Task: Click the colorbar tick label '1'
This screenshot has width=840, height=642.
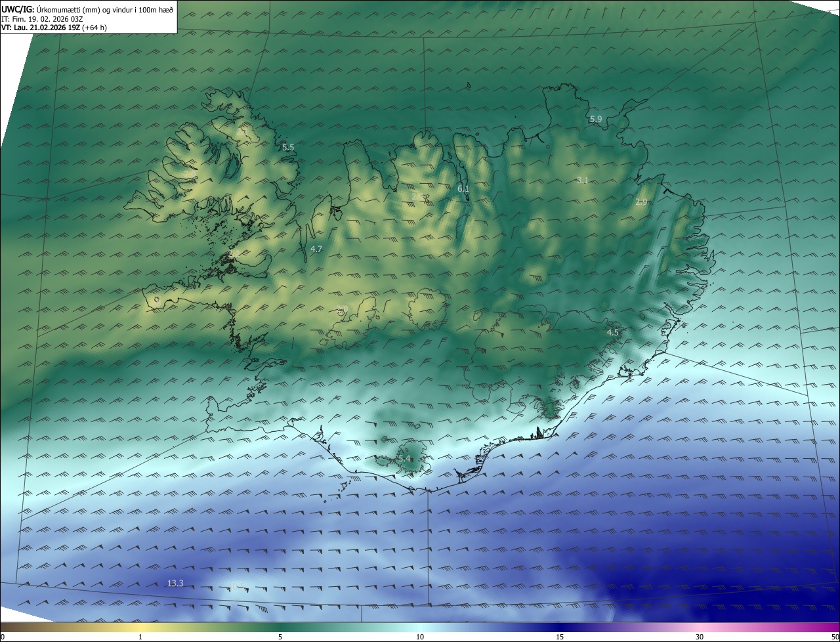Action: click(x=141, y=637)
